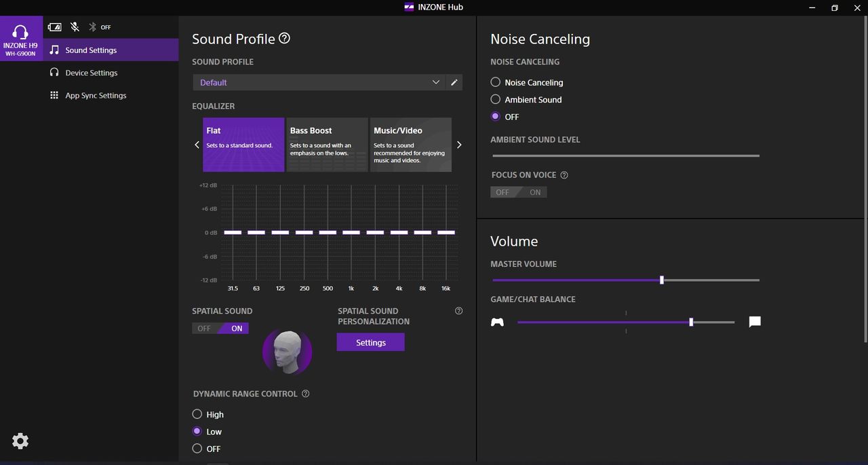
Task: Open Dynamic Range Control help icon
Action: [306, 394]
